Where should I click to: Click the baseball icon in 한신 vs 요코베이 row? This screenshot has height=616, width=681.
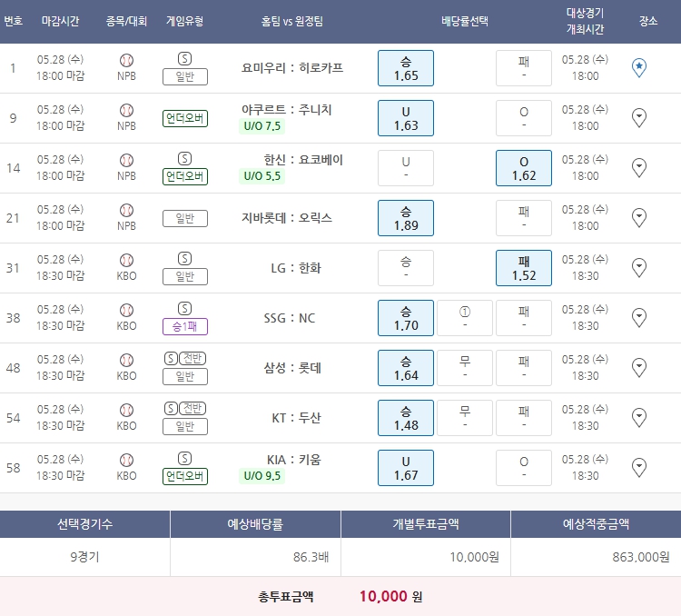pyautogui.click(x=126, y=160)
